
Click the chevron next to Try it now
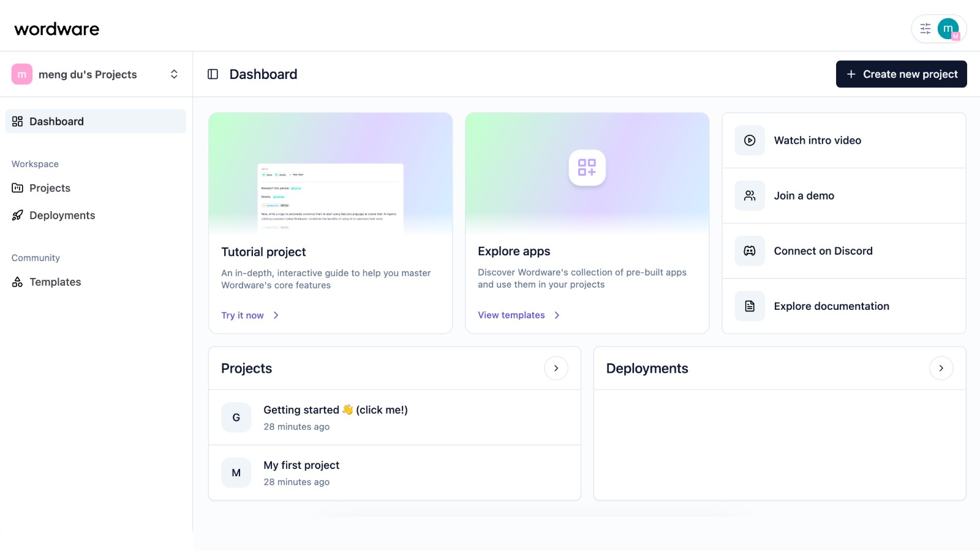(276, 315)
